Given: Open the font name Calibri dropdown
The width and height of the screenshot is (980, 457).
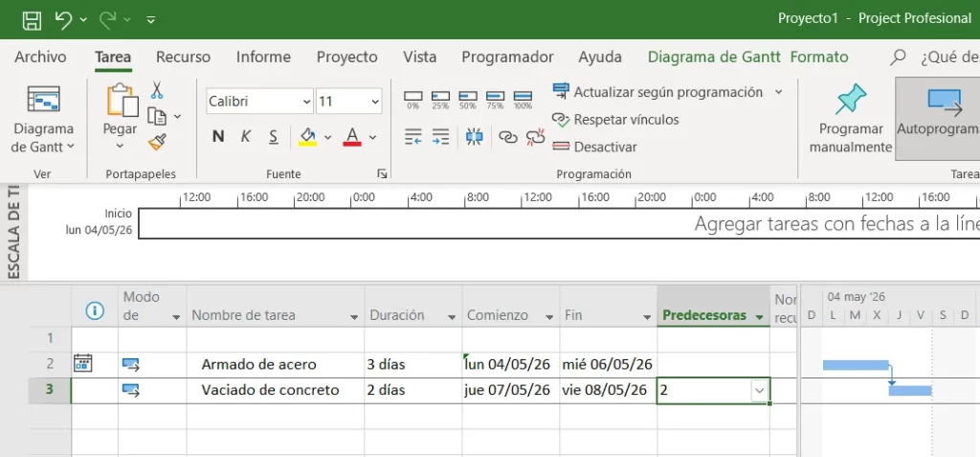Looking at the screenshot, I should pyautogui.click(x=306, y=101).
